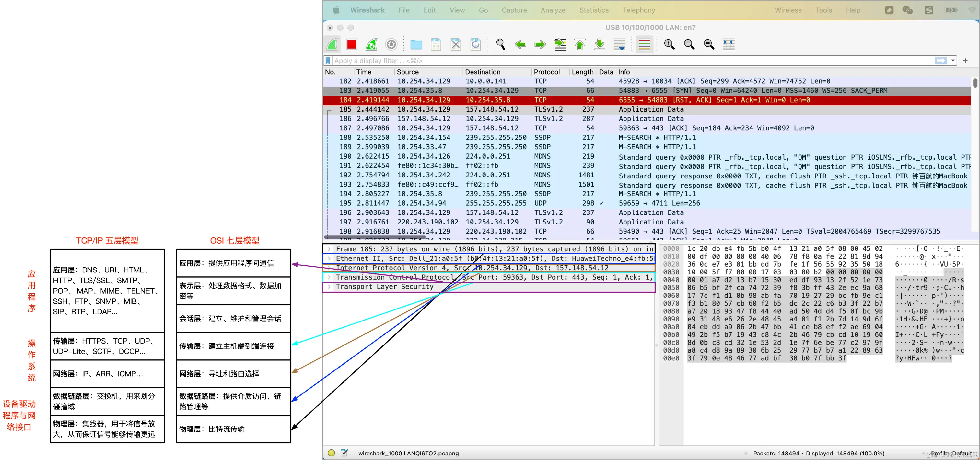This screenshot has height=460, width=980.
Task: Expand the Ethernet II tree row
Action: click(x=329, y=259)
